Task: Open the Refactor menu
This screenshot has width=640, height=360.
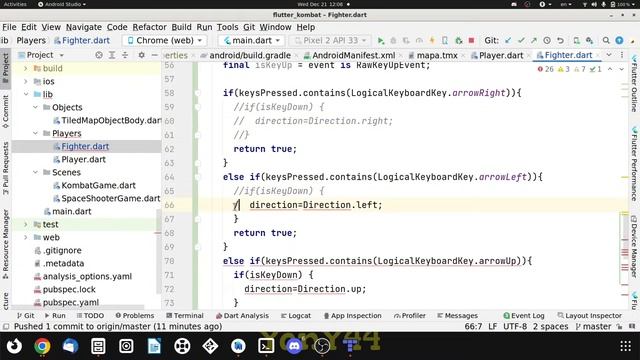Action: point(149,27)
